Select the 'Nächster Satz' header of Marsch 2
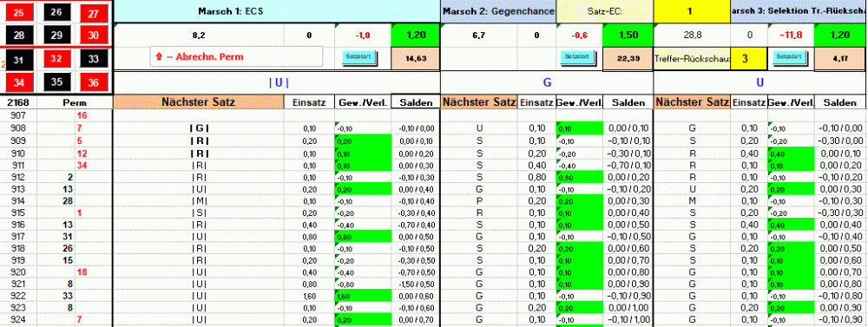Image resolution: width=868 pixels, height=327 pixels. coord(479,102)
